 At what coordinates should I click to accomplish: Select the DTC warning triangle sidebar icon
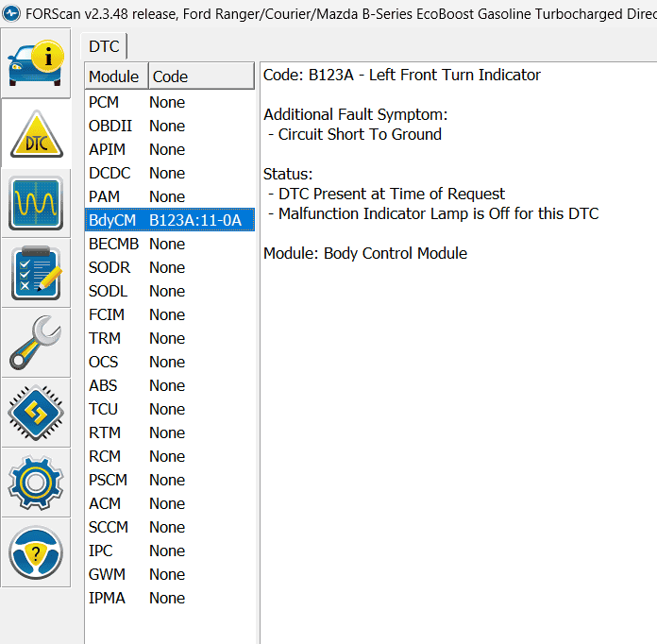pyautogui.click(x=36, y=134)
